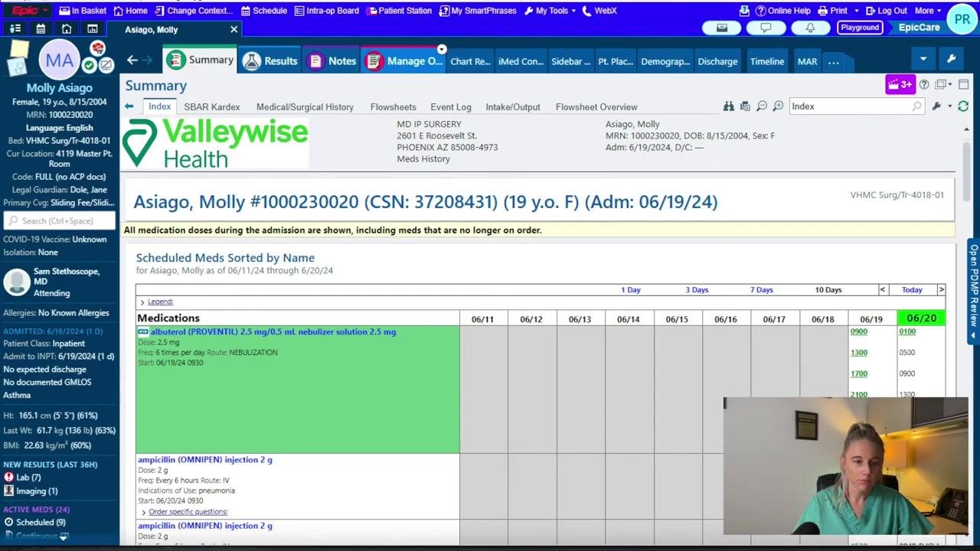
Task: Click the help question mark in Summary header
Action: 924,85
